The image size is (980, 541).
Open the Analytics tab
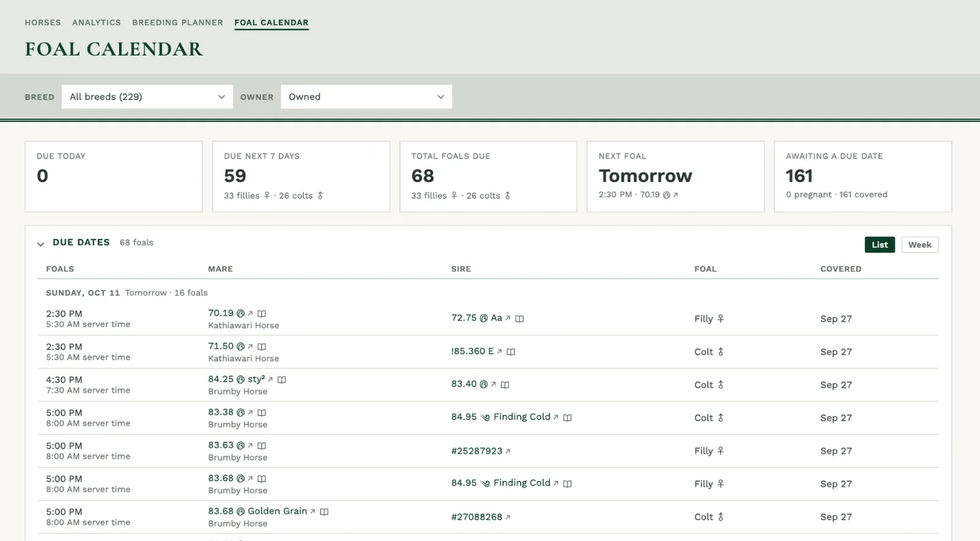tap(97, 23)
